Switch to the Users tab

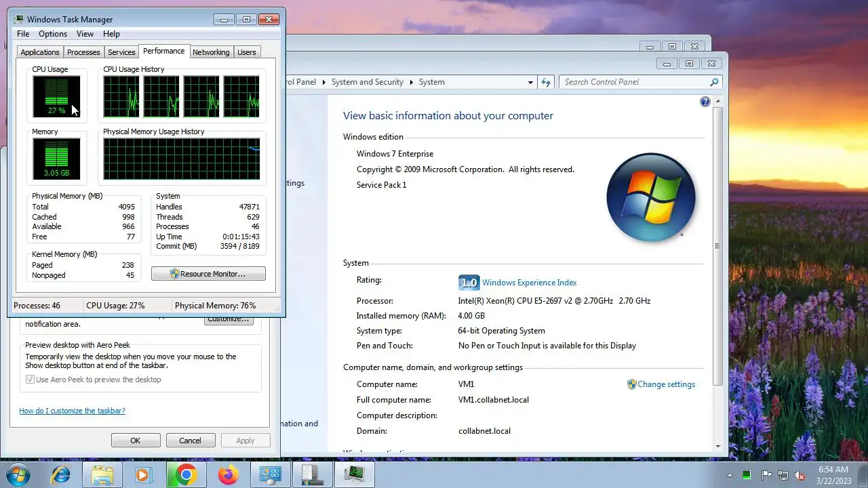pos(247,52)
